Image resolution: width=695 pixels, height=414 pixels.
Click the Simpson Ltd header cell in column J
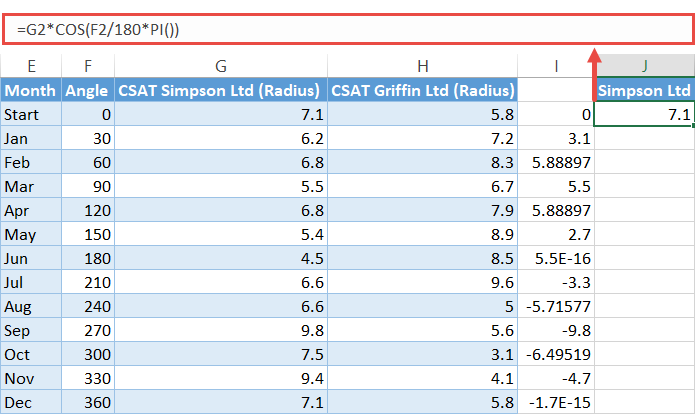coord(644,91)
